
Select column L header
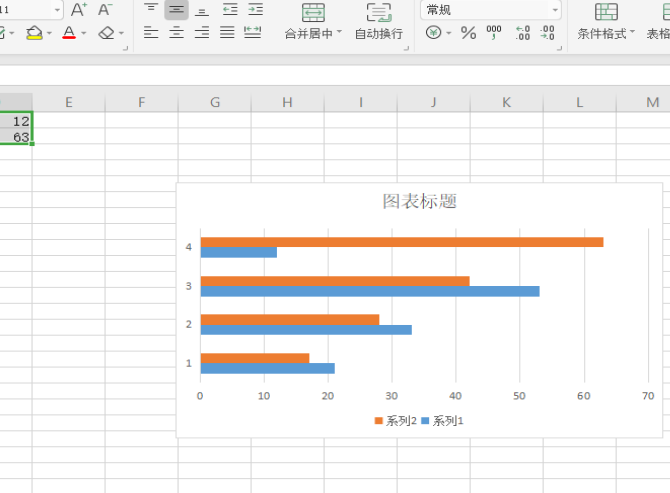pyautogui.click(x=580, y=102)
